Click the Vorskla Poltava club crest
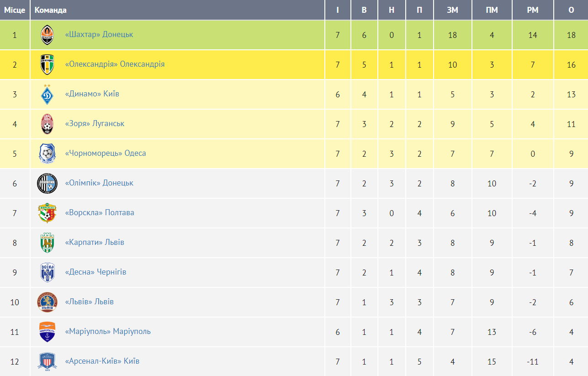The width and height of the screenshot is (588, 376). (47, 213)
